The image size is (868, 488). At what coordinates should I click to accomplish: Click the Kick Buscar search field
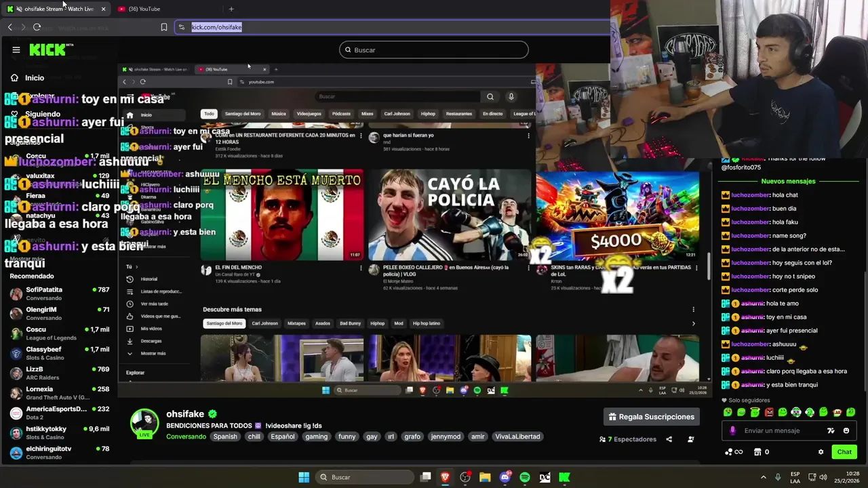[x=433, y=49]
